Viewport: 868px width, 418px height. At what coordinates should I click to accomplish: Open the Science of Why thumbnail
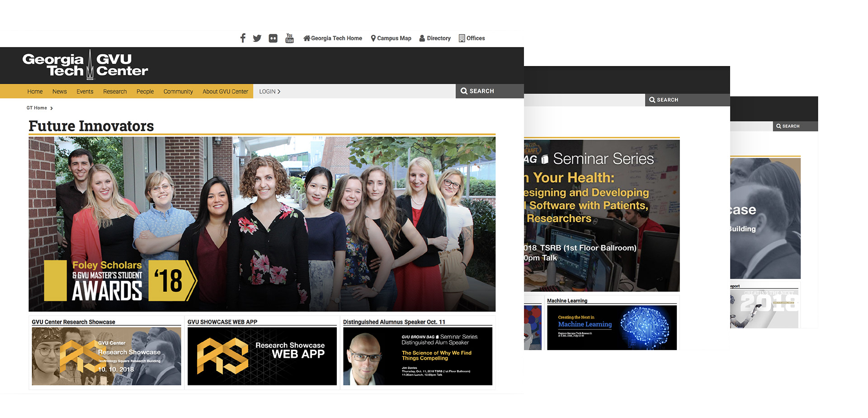pyautogui.click(x=418, y=356)
